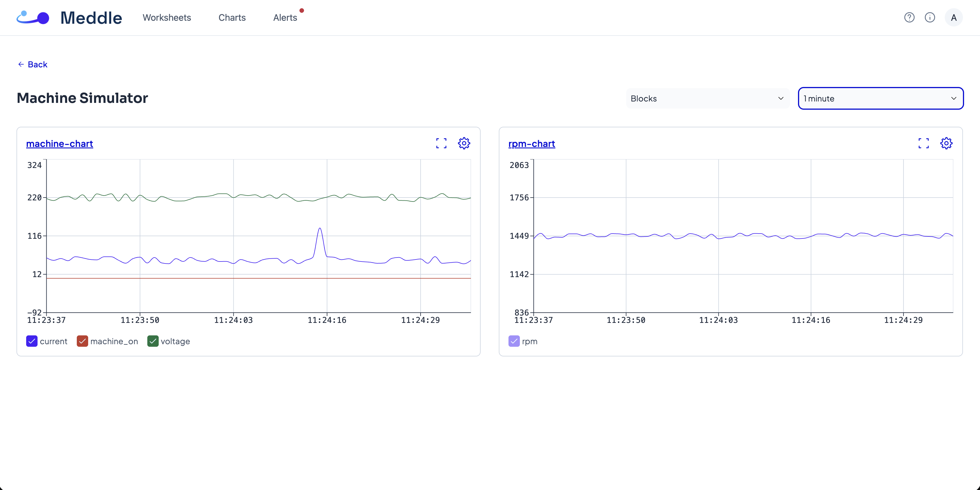Open rpm-chart settings gear
Screen dimensions: 980x490
tap(946, 143)
